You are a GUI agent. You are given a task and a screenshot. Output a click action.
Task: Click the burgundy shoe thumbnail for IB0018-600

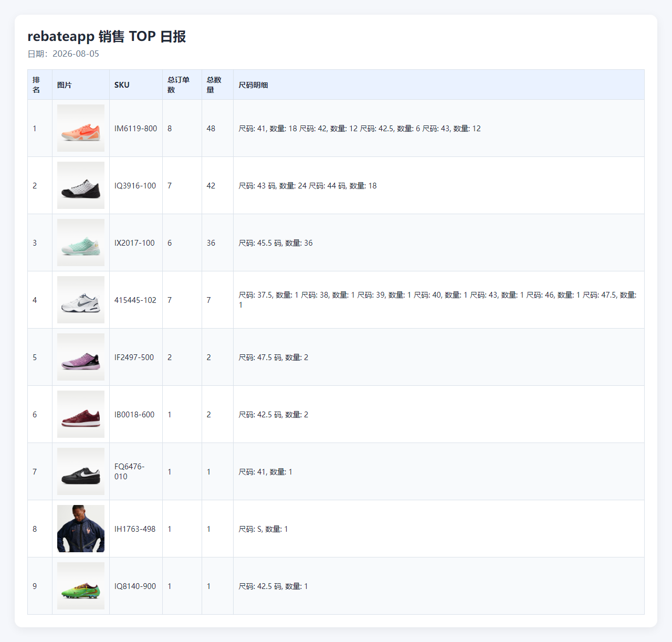[81, 414]
